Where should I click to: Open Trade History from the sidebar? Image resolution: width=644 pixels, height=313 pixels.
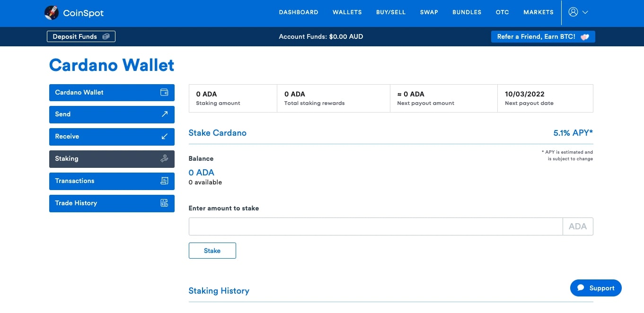coord(112,203)
